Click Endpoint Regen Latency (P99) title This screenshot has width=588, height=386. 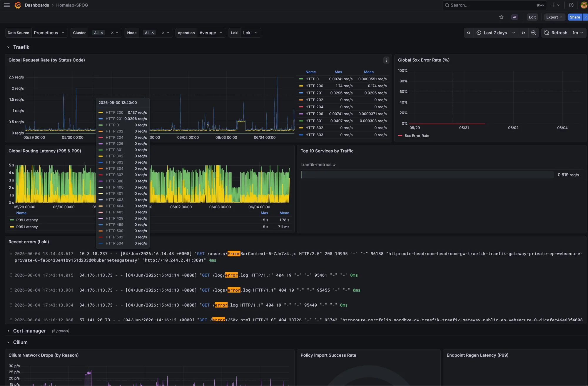(x=477, y=355)
